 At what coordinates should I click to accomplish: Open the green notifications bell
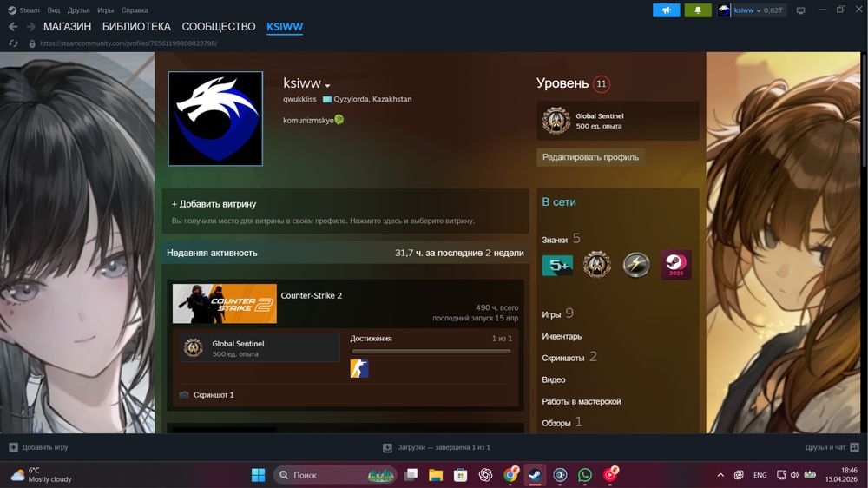coord(698,10)
